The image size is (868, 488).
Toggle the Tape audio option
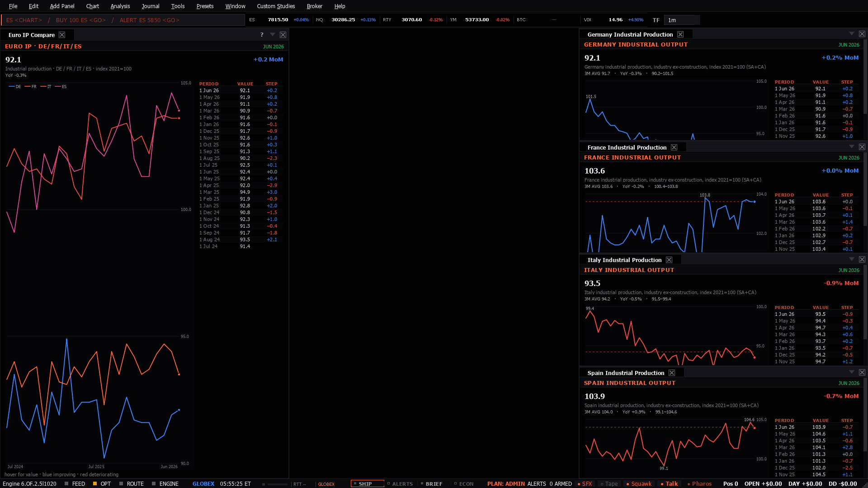609,483
